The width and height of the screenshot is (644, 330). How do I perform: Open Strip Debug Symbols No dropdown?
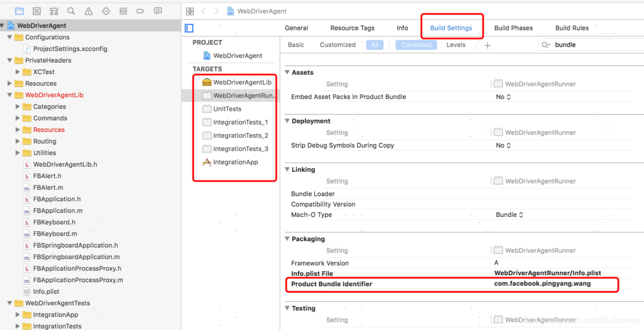click(x=503, y=146)
